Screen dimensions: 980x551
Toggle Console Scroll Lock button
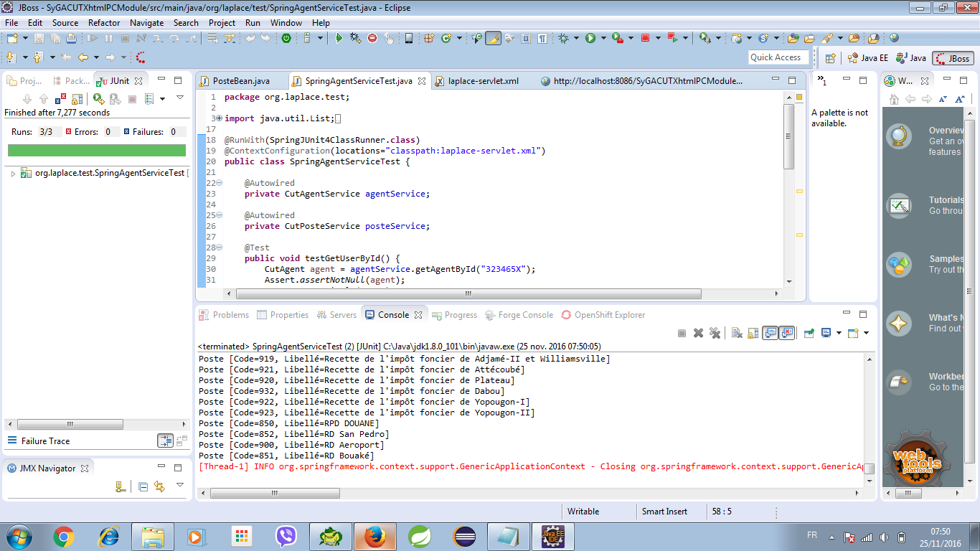pos(753,333)
